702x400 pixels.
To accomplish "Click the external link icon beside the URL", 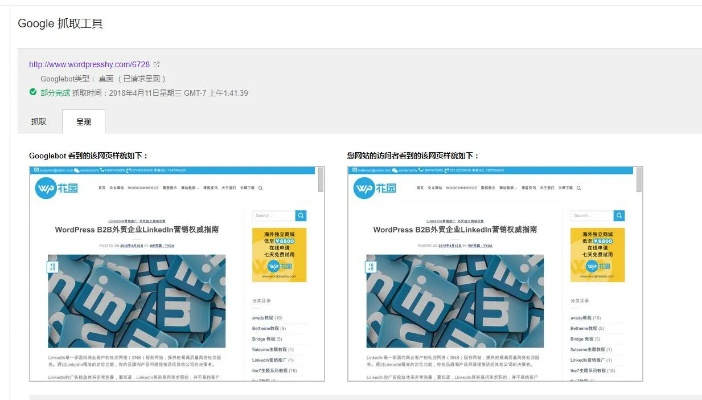I will click(x=156, y=63).
